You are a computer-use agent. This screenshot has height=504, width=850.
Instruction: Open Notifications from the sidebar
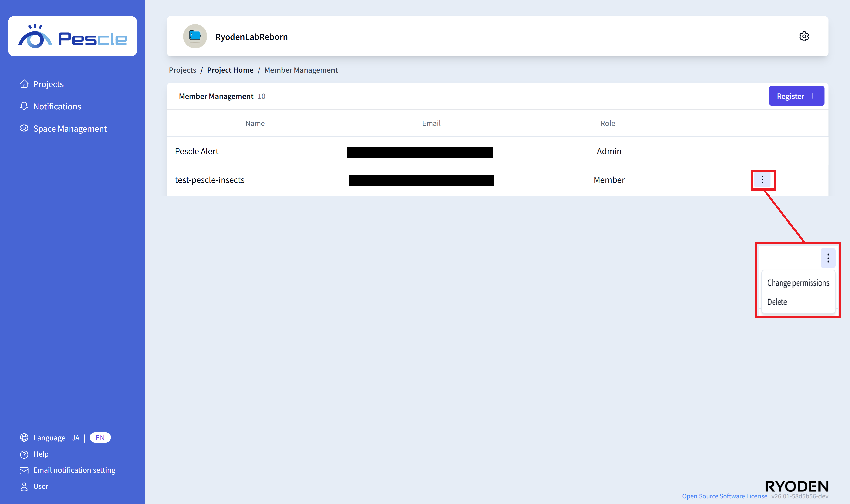pyautogui.click(x=57, y=106)
